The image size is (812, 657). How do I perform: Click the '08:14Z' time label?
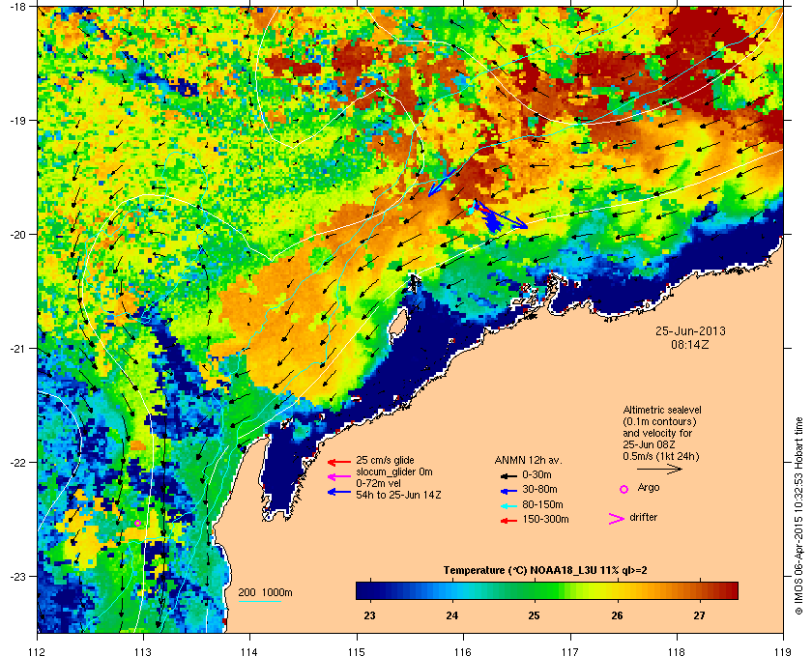click(690, 344)
